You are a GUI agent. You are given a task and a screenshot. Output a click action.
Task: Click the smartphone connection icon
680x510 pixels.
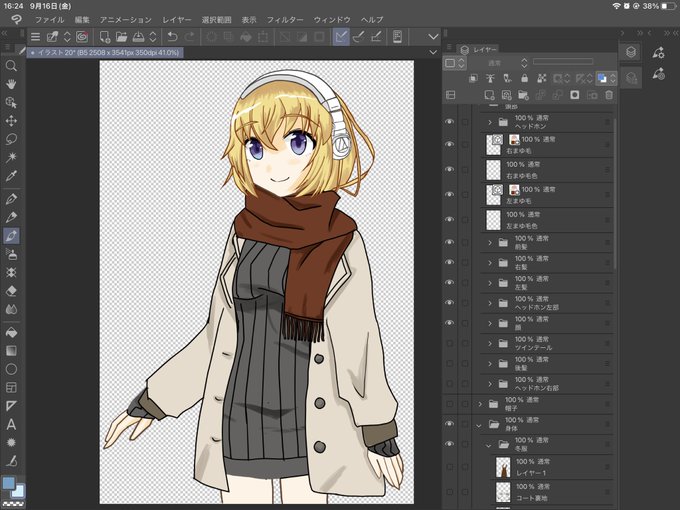[x=397, y=37]
